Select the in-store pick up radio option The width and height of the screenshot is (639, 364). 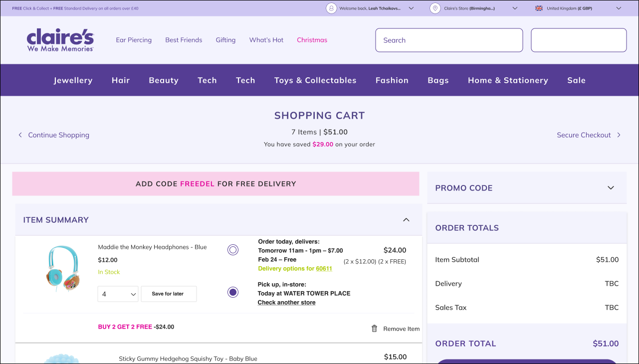(233, 292)
